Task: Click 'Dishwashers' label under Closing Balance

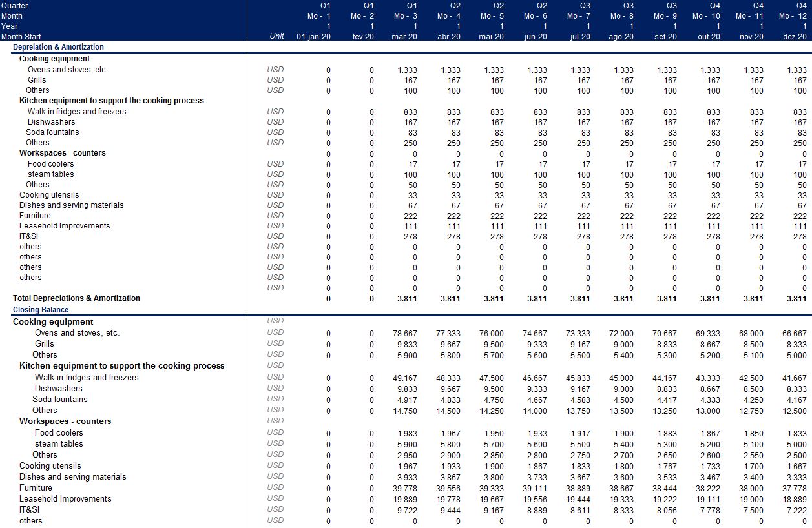Action: click(59, 389)
